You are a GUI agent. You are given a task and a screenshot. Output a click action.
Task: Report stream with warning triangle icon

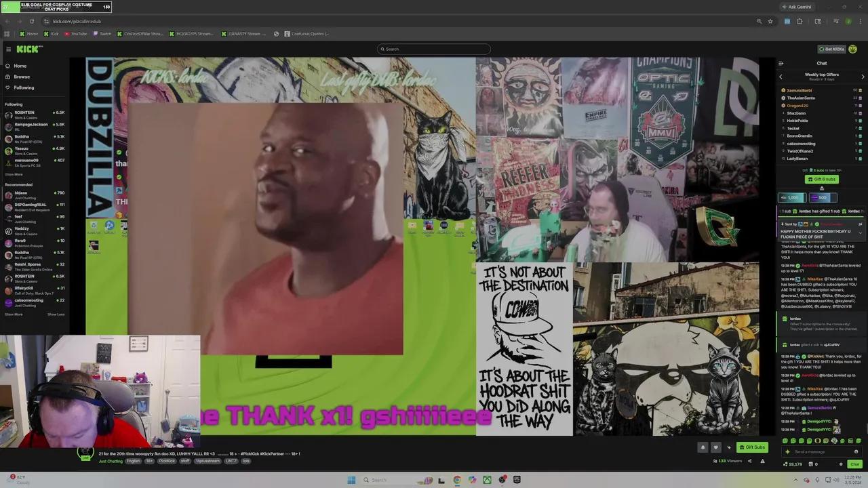coord(762,461)
